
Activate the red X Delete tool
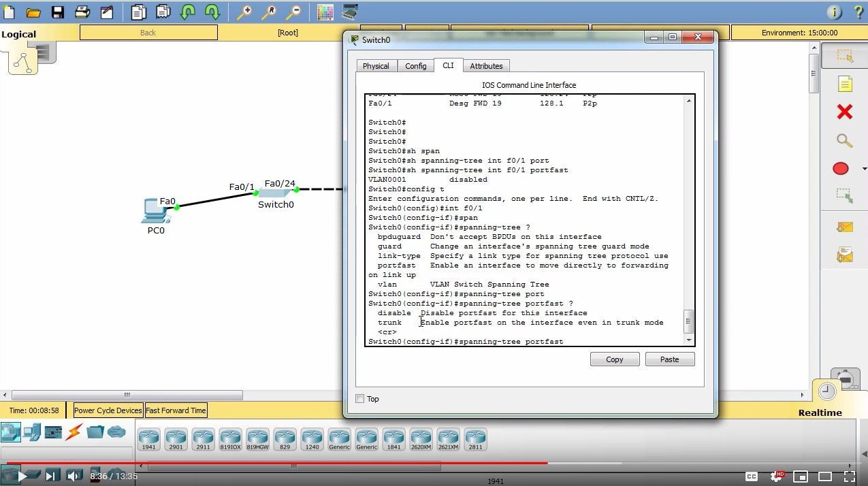click(845, 112)
